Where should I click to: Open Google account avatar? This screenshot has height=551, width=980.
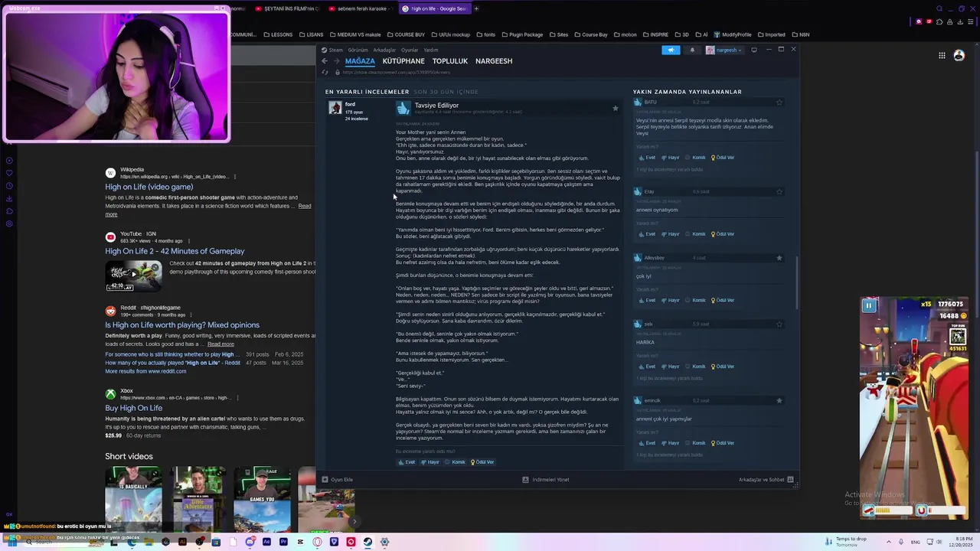[959, 55]
